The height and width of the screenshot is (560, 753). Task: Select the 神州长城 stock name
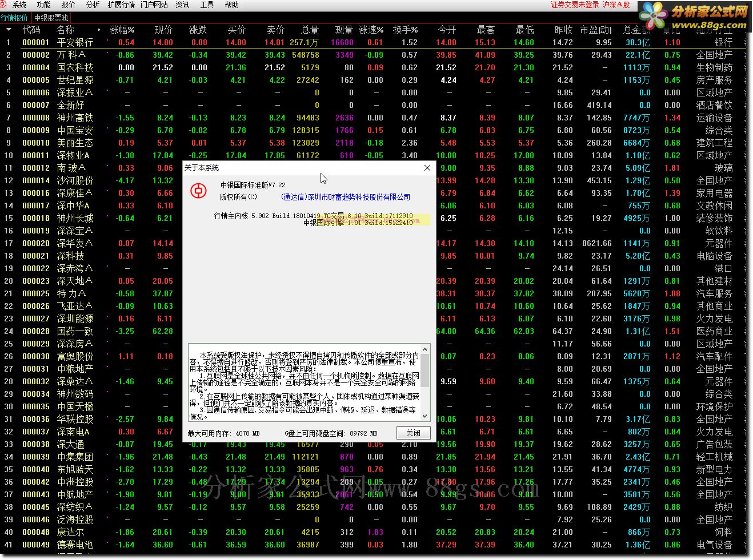coord(75,218)
